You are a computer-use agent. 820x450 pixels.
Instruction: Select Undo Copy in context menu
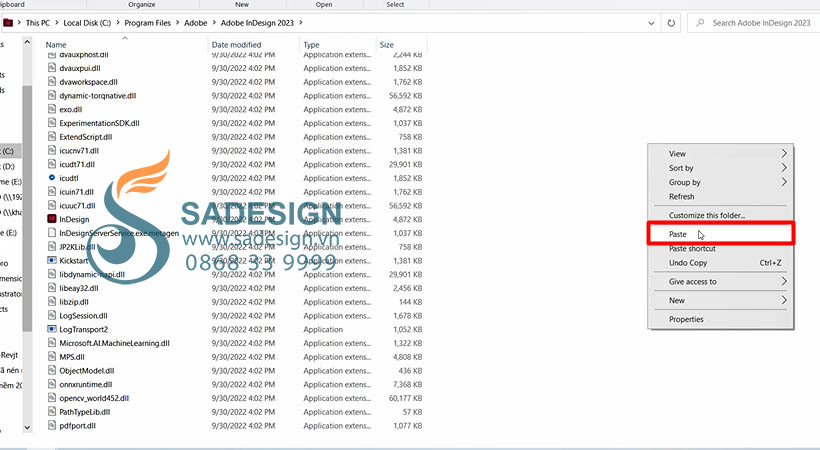click(721, 263)
